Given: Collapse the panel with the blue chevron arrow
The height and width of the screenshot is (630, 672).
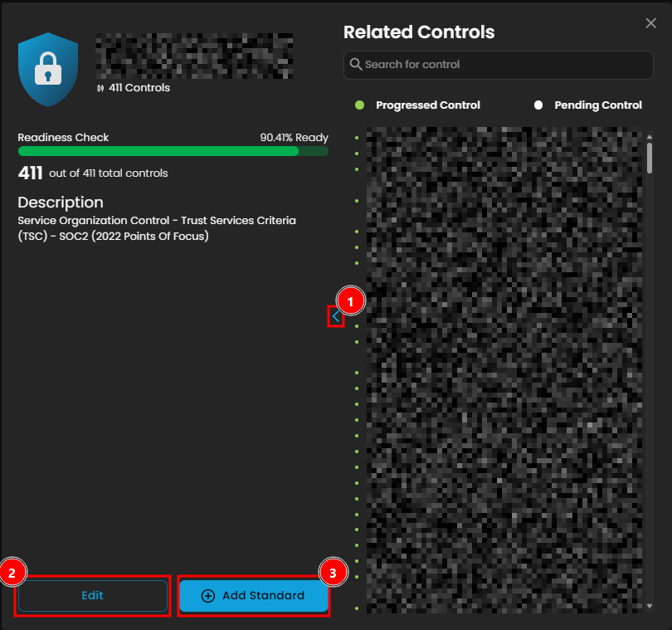Looking at the screenshot, I should [335, 316].
